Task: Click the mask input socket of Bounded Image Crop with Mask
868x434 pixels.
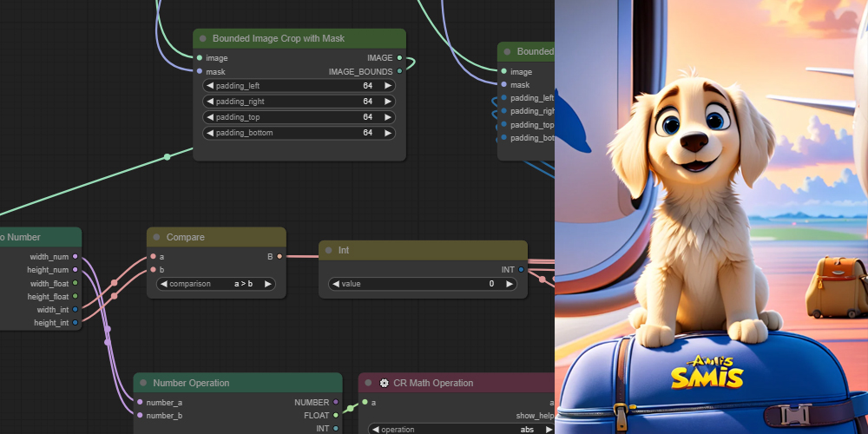Action: point(200,71)
